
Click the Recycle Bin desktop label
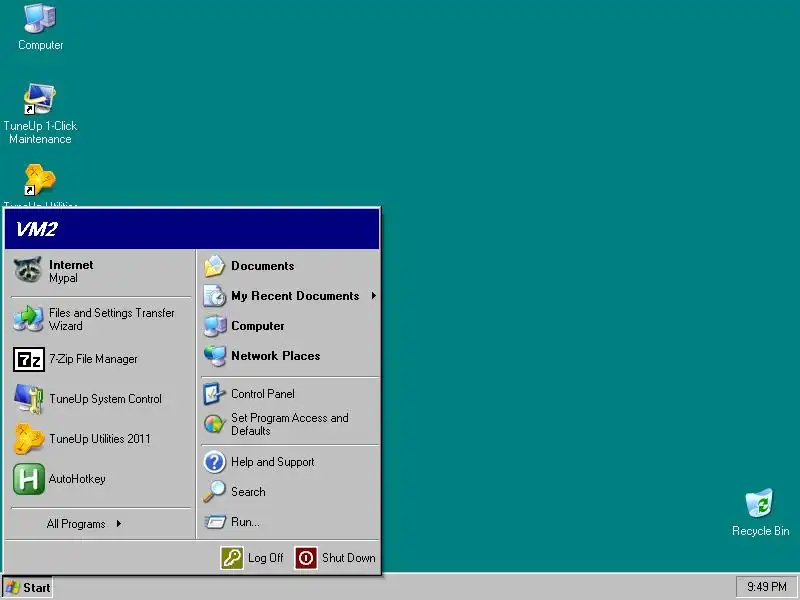760,531
